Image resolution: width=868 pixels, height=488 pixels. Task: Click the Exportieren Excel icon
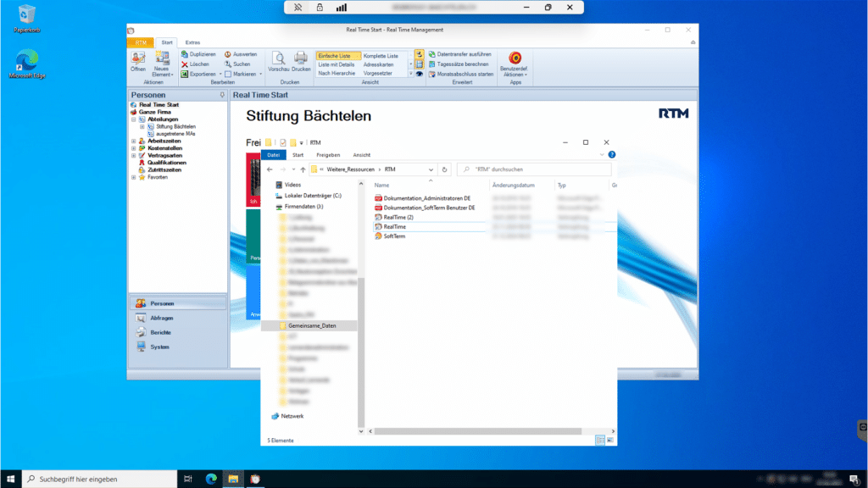184,75
